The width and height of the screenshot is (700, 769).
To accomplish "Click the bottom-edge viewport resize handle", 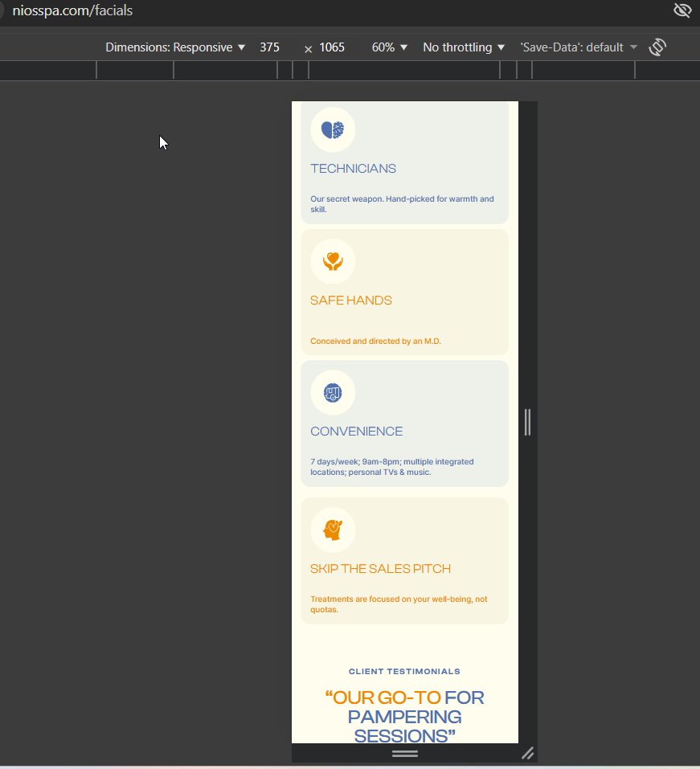I will click(x=405, y=754).
